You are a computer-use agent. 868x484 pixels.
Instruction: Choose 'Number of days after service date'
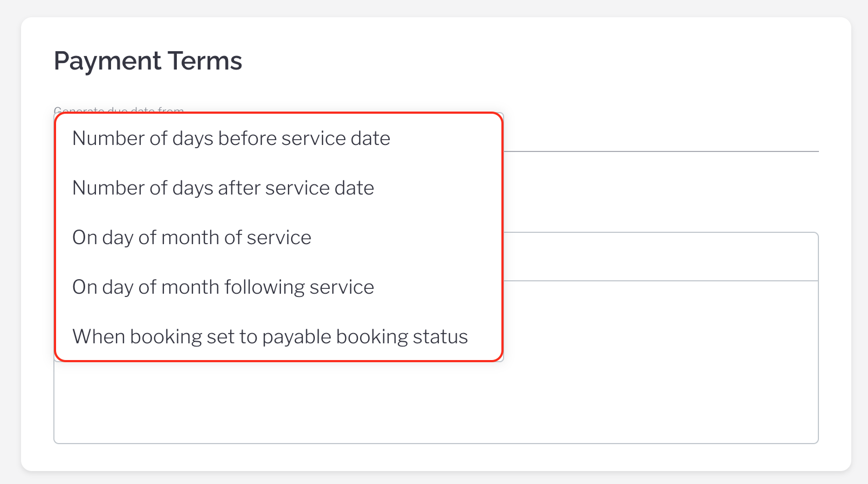(223, 188)
